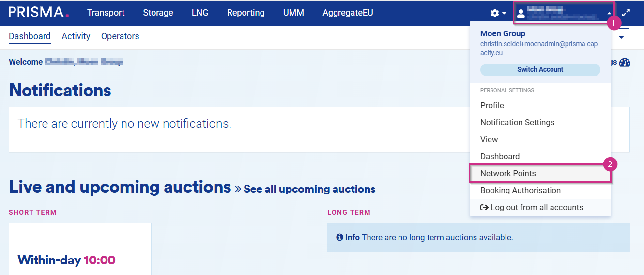Open the Storage menu

[x=158, y=13]
